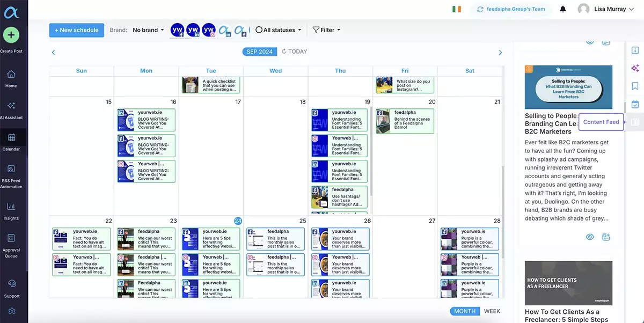644x323 pixels.
Task: Open 'Selling to People' article title
Action: 551,123
